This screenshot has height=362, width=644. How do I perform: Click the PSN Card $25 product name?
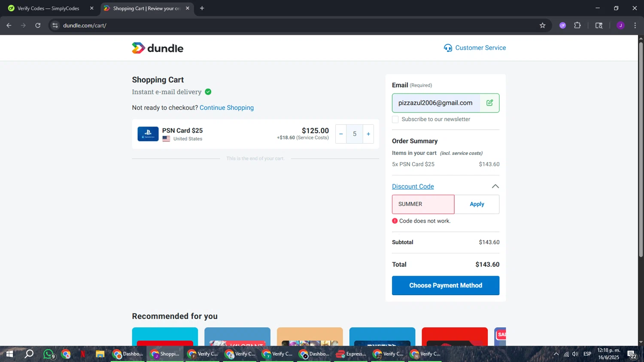point(182,130)
